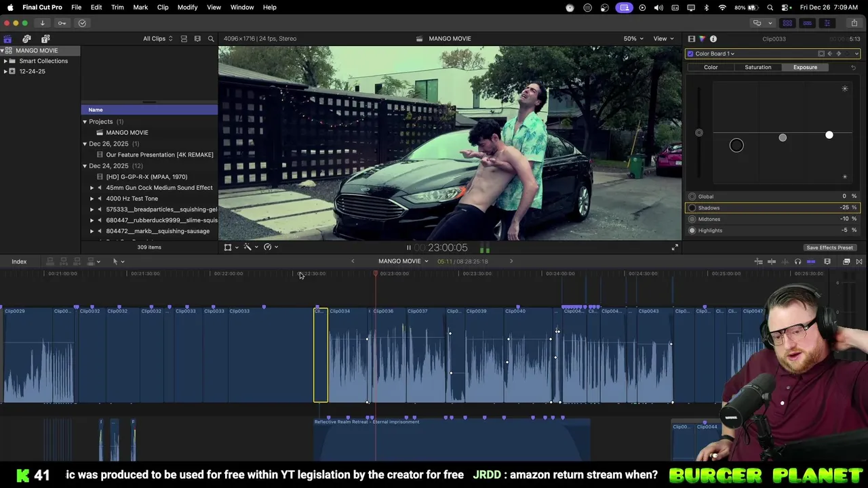
Task: Click the browser search magnifier icon
Action: pos(211,39)
